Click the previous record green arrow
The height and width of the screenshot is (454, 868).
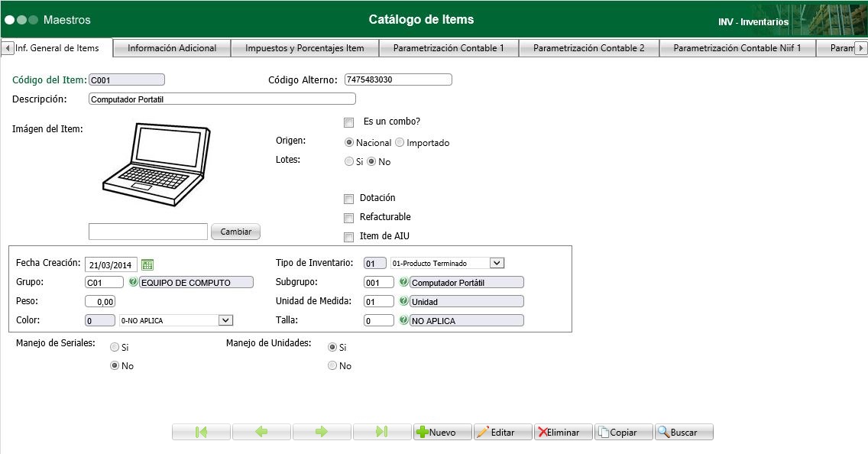[261, 432]
